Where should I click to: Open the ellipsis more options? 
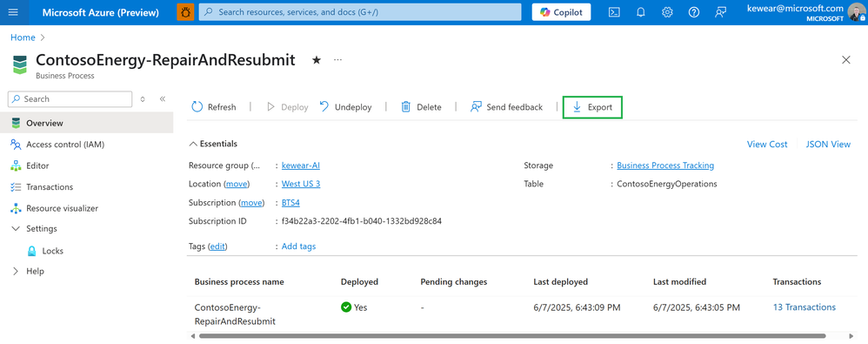coord(337,59)
